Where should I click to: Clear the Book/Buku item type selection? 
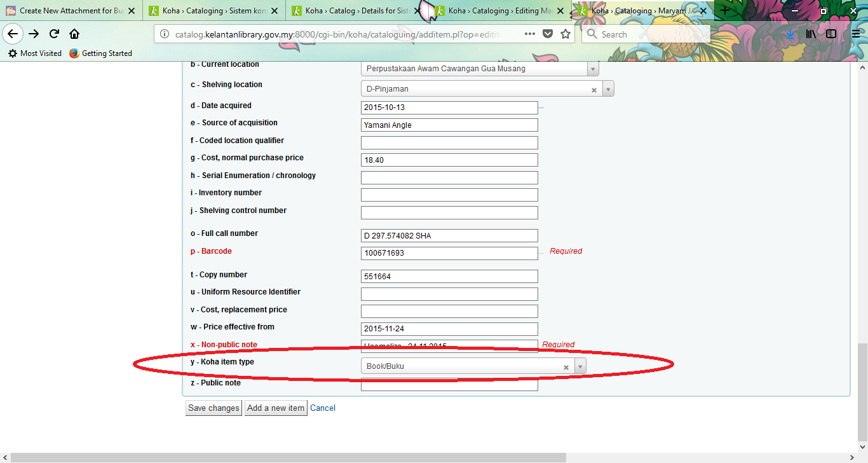click(x=566, y=367)
